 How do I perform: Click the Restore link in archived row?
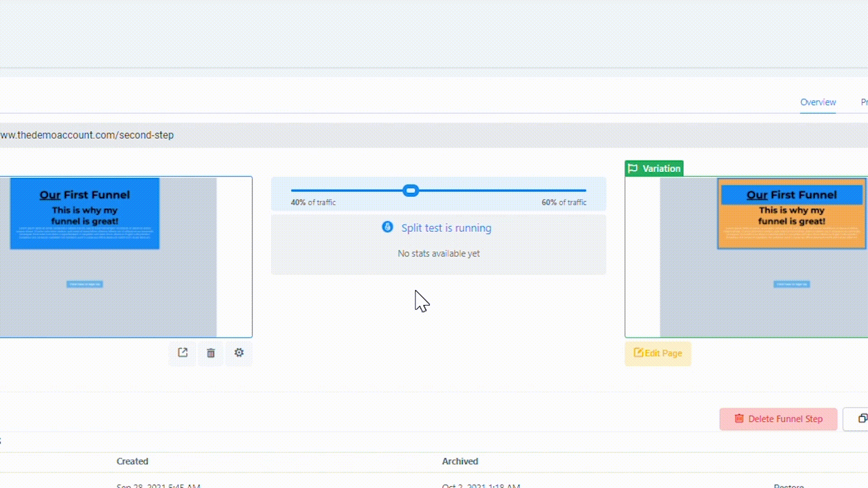(788, 486)
